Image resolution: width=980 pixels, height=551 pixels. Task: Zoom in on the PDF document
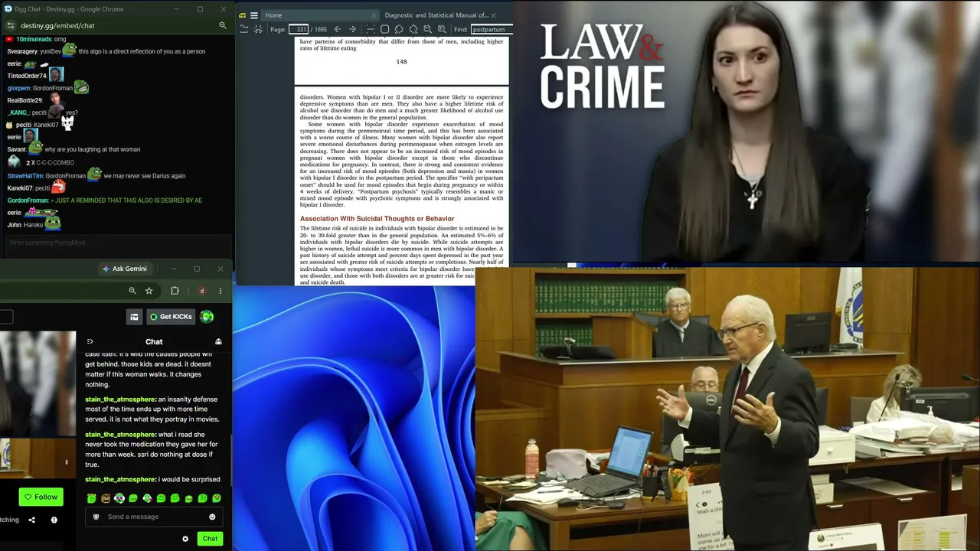442,29
